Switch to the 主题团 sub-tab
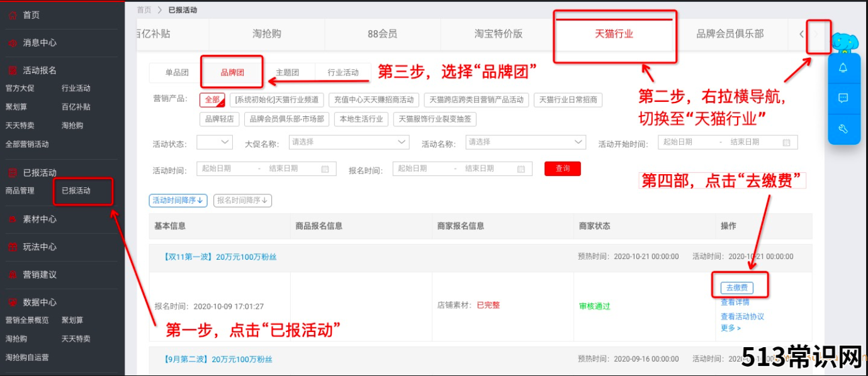The image size is (868, 376). coord(288,72)
